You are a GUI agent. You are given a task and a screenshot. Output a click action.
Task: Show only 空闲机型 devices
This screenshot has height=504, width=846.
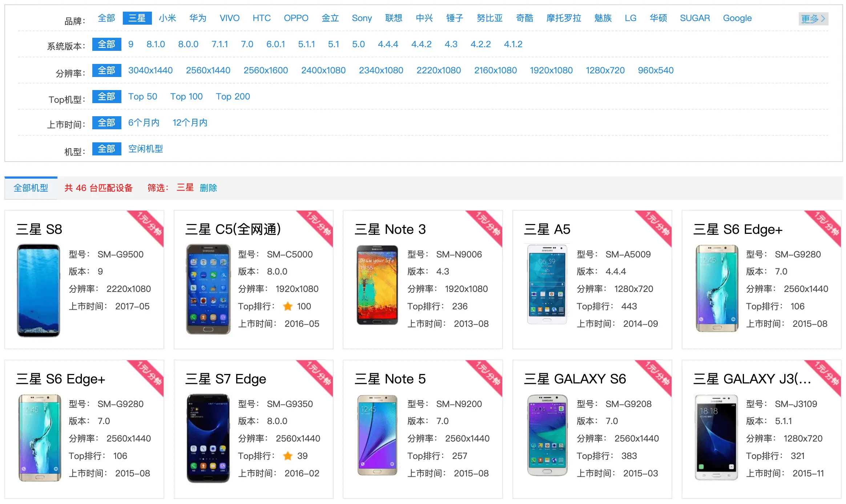[145, 149]
